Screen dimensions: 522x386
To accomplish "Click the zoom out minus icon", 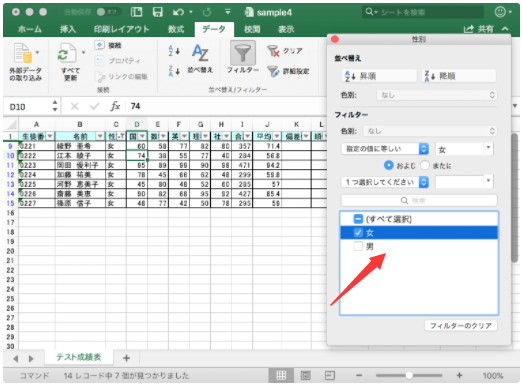I will pyautogui.click(x=359, y=376).
